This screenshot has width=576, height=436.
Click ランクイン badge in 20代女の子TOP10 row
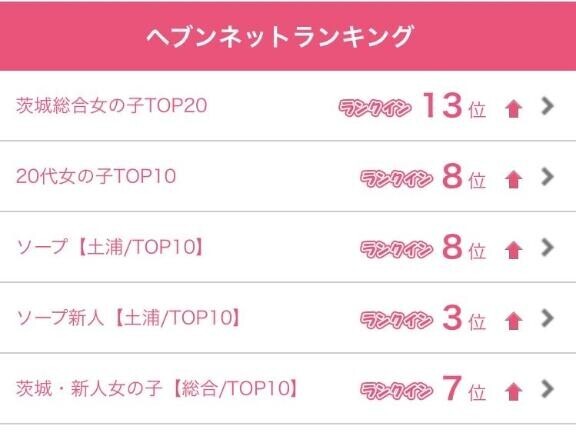point(396,179)
